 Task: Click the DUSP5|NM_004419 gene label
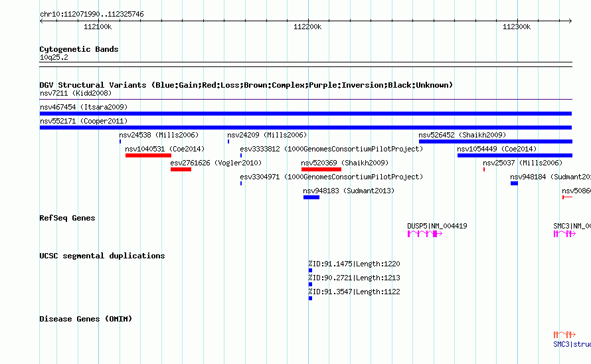[437, 226]
